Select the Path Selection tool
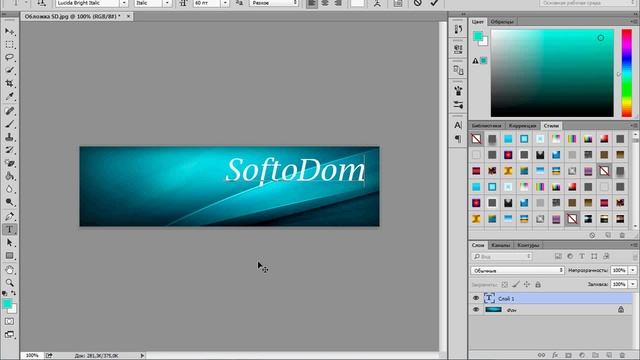This screenshot has width=640, height=360. coord(9,242)
